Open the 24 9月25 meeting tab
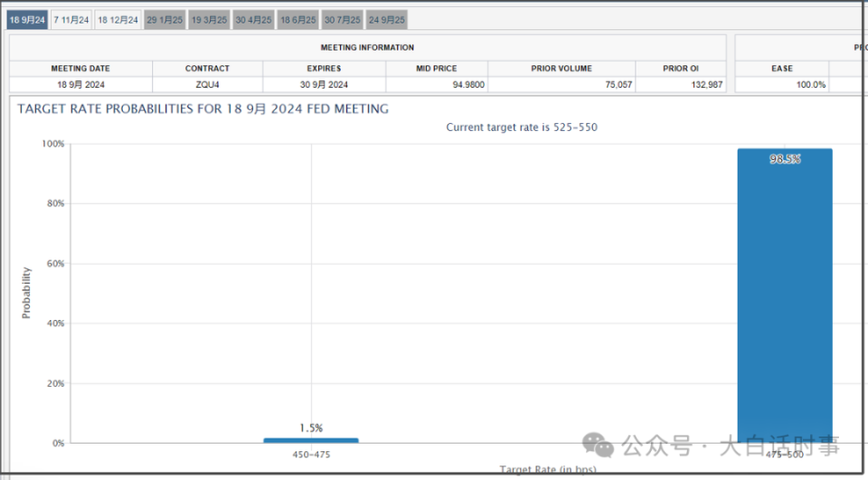 386,20
